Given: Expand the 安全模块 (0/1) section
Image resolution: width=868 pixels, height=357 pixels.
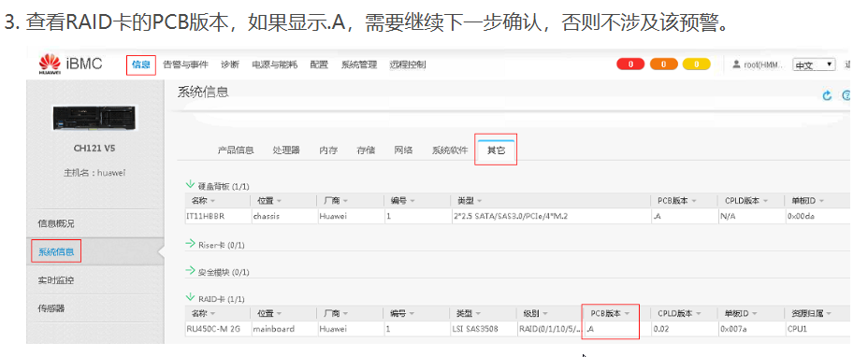Looking at the screenshot, I should coord(191,271).
